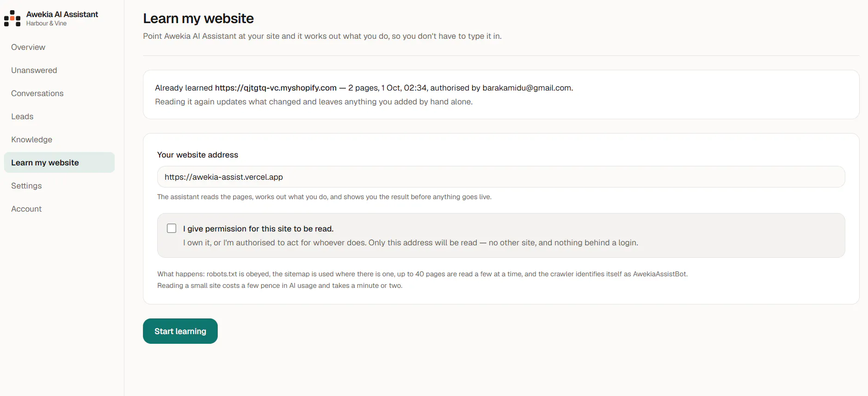Click the Awekia logo icon

point(12,18)
